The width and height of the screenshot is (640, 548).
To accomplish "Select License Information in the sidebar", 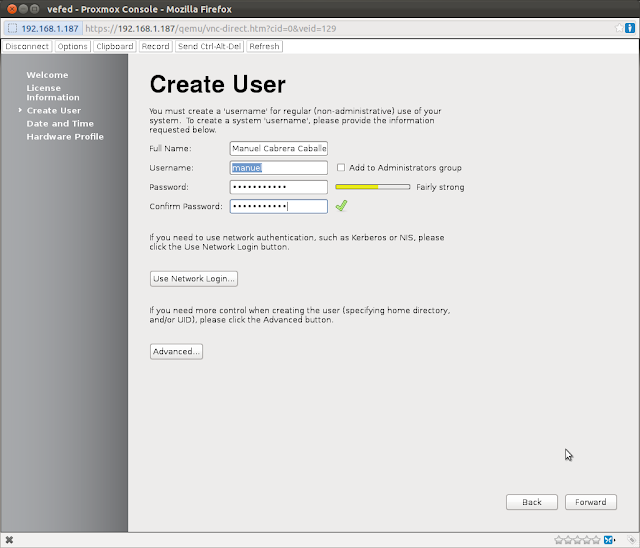I will [x=53, y=93].
